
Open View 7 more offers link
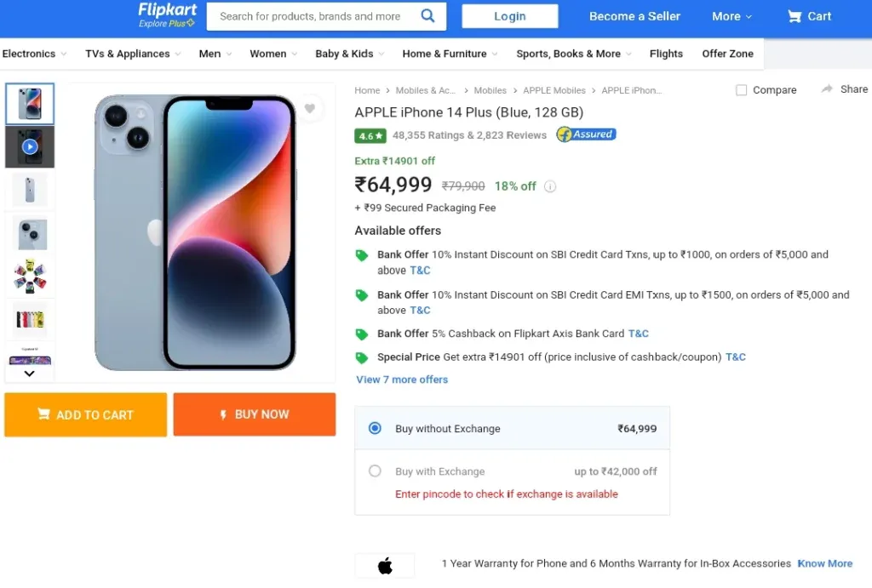click(402, 380)
